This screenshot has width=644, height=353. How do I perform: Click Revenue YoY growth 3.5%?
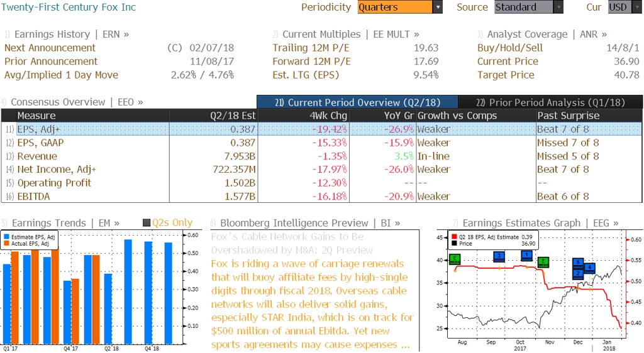point(404,156)
